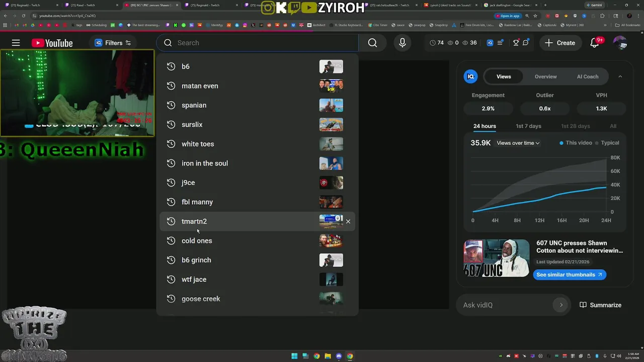Image resolution: width=644 pixels, height=362 pixels.
Task: Click the 607 UNC video thumbnail
Action: point(496,258)
